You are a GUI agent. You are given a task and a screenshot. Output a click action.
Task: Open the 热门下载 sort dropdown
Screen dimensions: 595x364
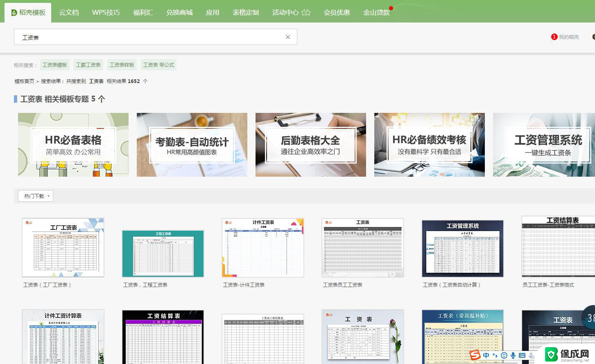[36, 196]
